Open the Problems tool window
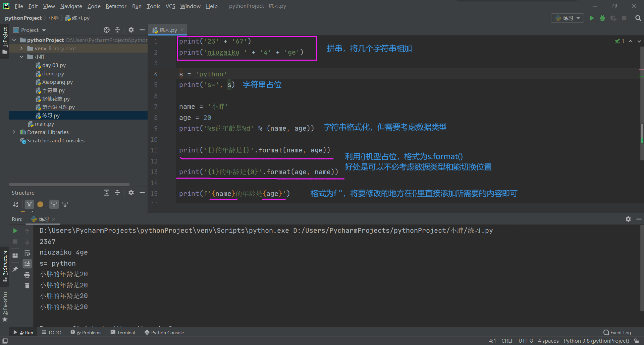Screen dimensions: 644x345 point(86,332)
